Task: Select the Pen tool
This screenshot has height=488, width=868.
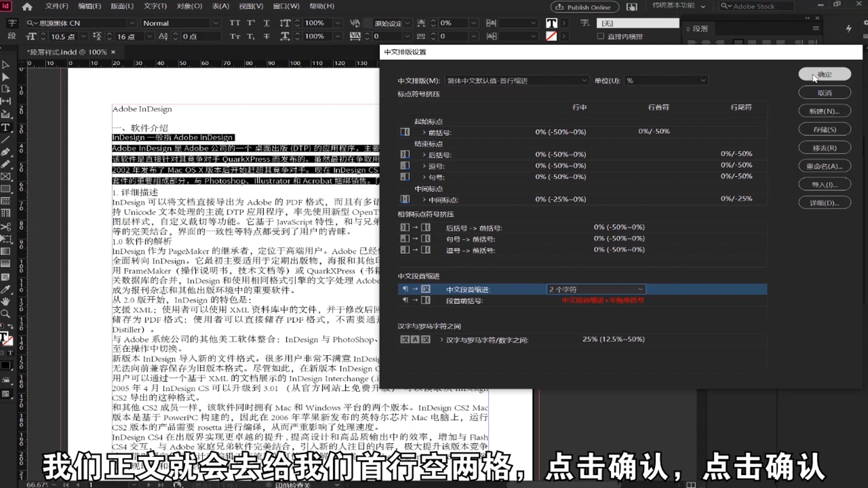Action: coord(6,152)
